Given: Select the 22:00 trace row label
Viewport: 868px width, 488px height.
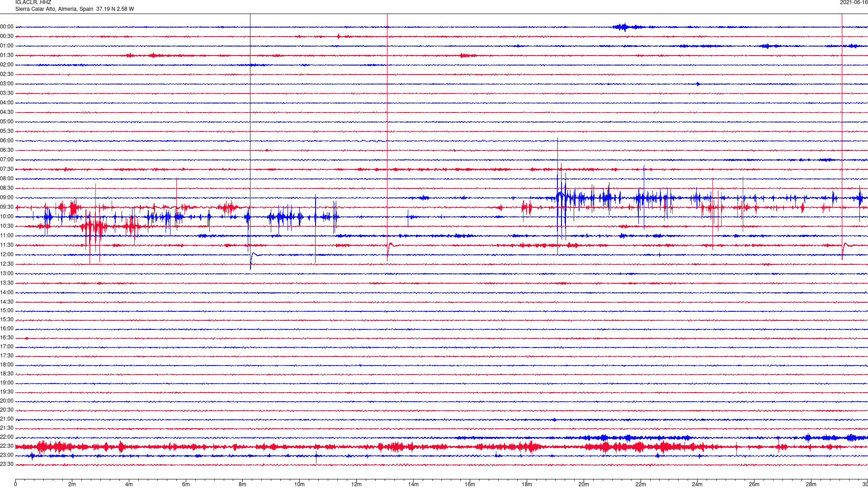Looking at the screenshot, I should 7,437.
